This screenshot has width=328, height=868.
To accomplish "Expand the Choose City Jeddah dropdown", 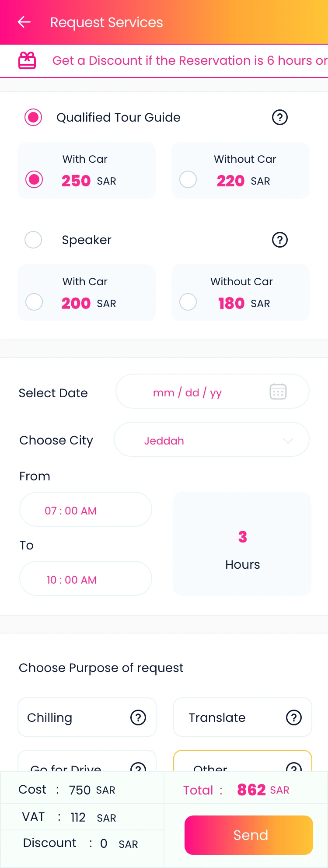I will point(212,440).
